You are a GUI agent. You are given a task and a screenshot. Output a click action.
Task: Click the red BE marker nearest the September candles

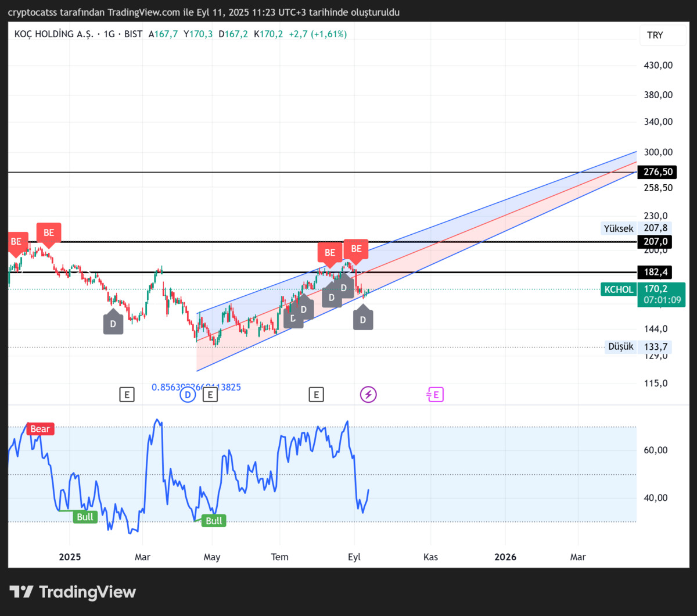click(356, 250)
